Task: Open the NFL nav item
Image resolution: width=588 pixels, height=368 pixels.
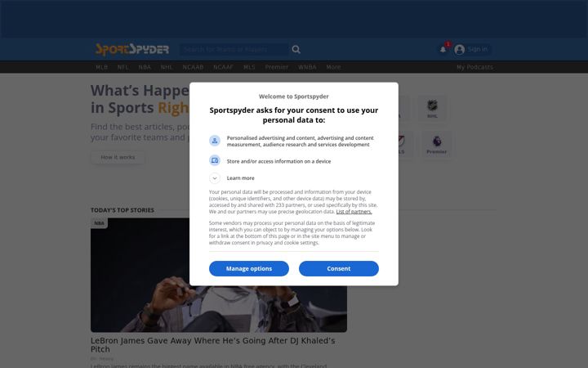Action: [123, 67]
